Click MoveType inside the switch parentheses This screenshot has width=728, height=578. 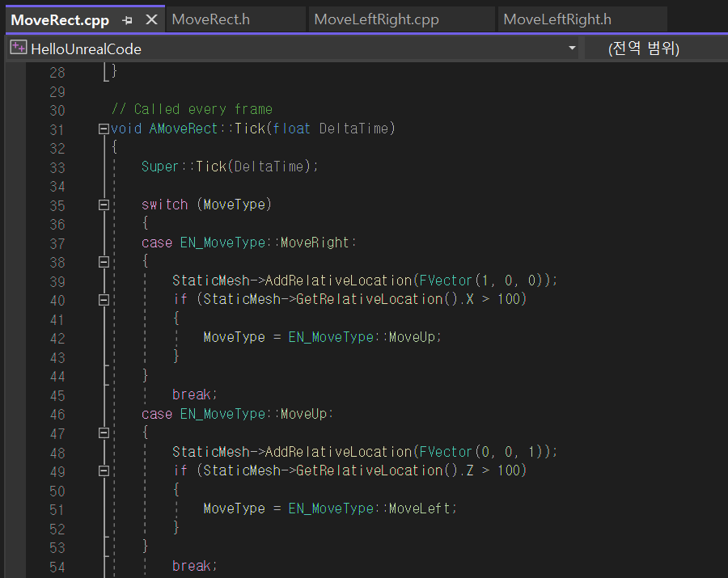[x=235, y=205]
